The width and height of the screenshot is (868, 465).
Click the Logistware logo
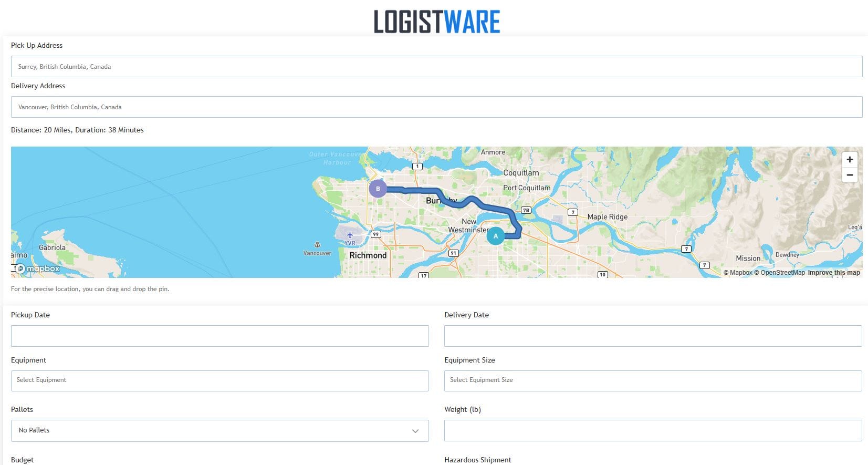tap(436, 22)
